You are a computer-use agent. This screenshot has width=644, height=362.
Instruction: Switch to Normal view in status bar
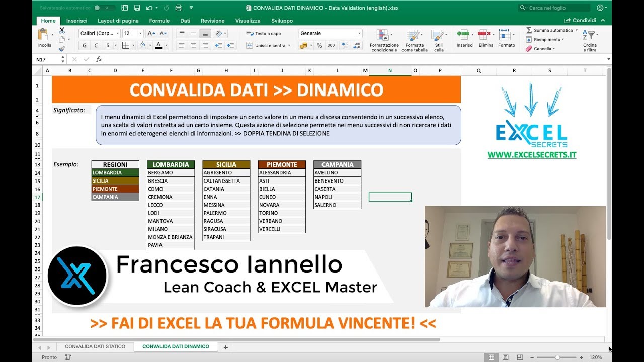point(492,357)
